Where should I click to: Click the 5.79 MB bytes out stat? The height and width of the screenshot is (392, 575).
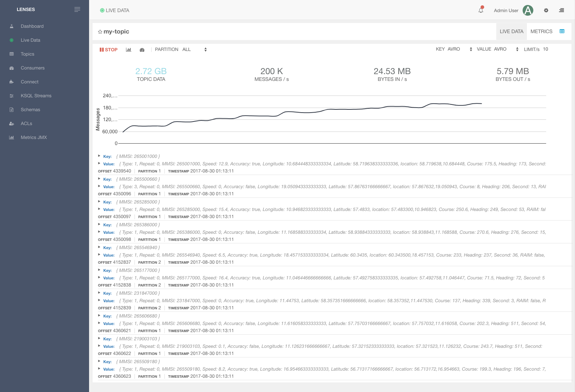[513, 71]
